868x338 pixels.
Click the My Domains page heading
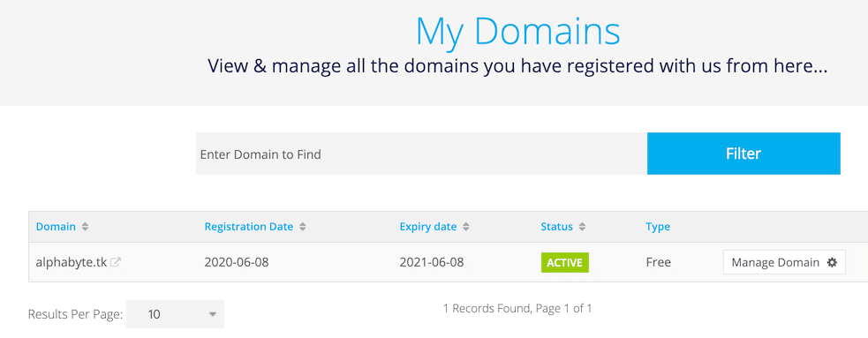pyautogui.click(x=517, y=32)
